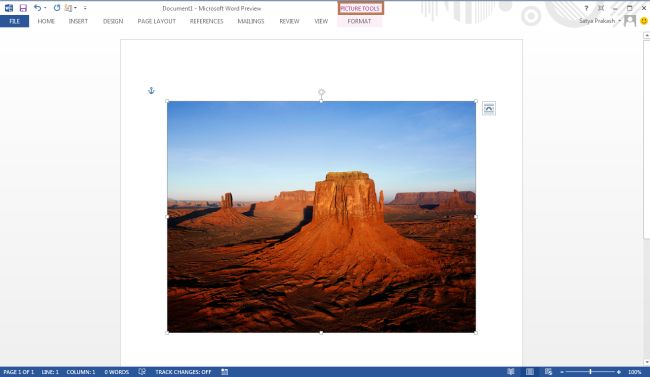Click the Word application icon in title bar
The width and height of the screenshot is (650, 377).
pyautogui.click(x=9, y=8)
